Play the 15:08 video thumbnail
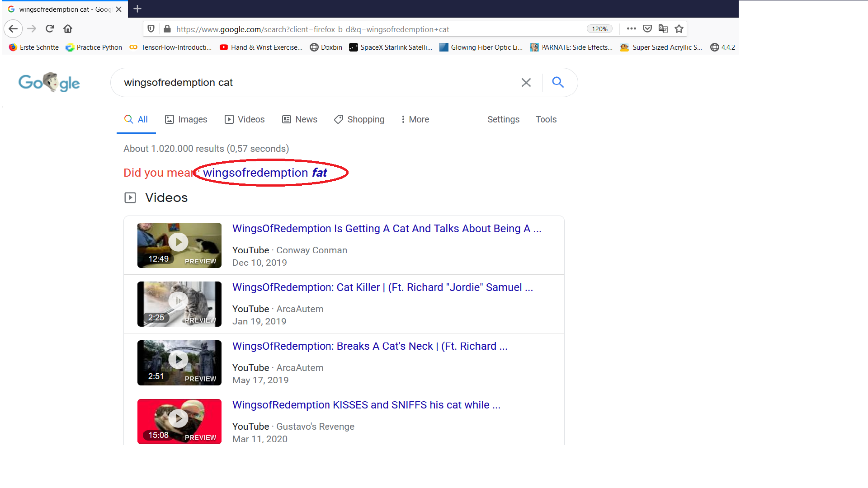The image size is (868, 488). [179, 418]
